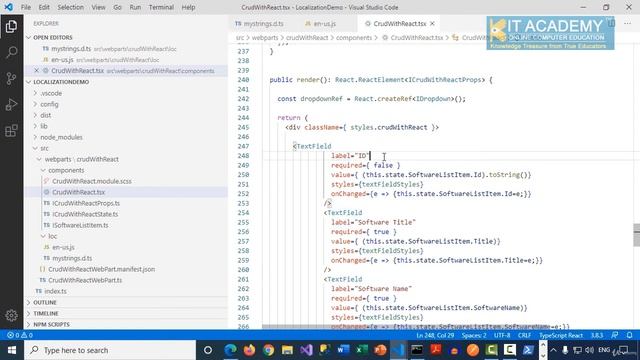Open Adobe Acrobat from taskbar
Image resolution: width=640 pixels, height=360 pixels.
click(x=436, y=350)
